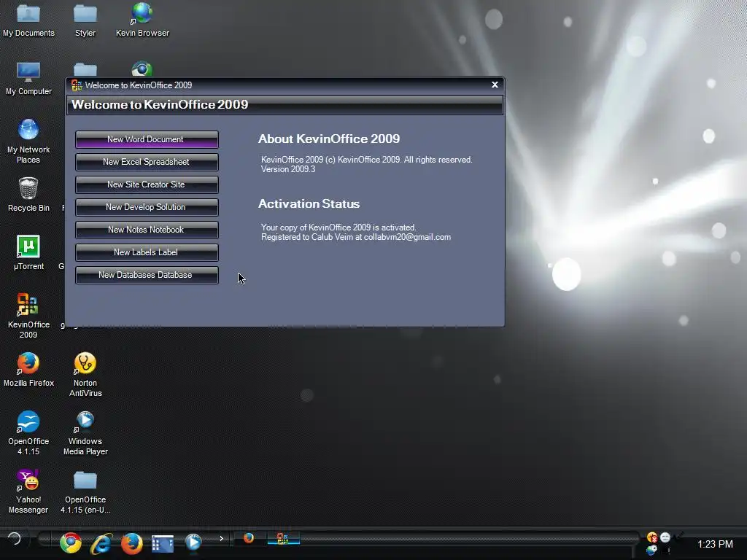The image size is (747, 560).
Task: Select the Chromium-style icon partly behind the window
Action: [x=142, y=69]
